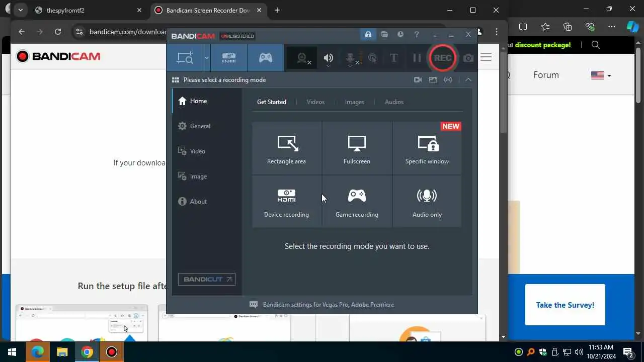Click the UNREGISTERED badge
Screen dimensions: 644x362
point(237,36)
